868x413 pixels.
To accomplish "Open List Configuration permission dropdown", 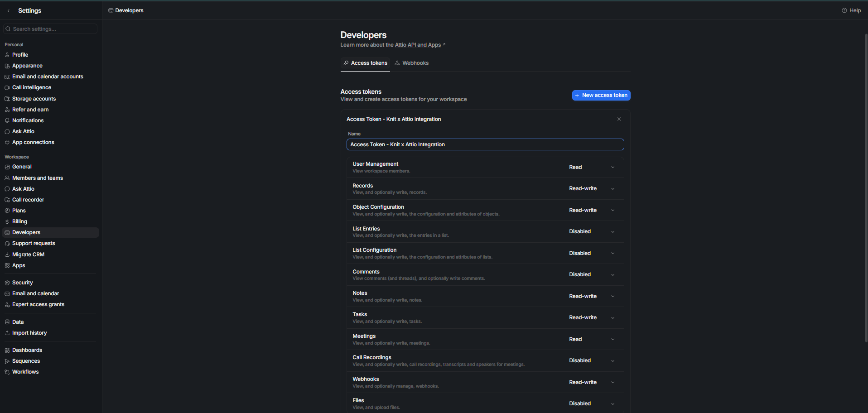I will pos(592,253).
